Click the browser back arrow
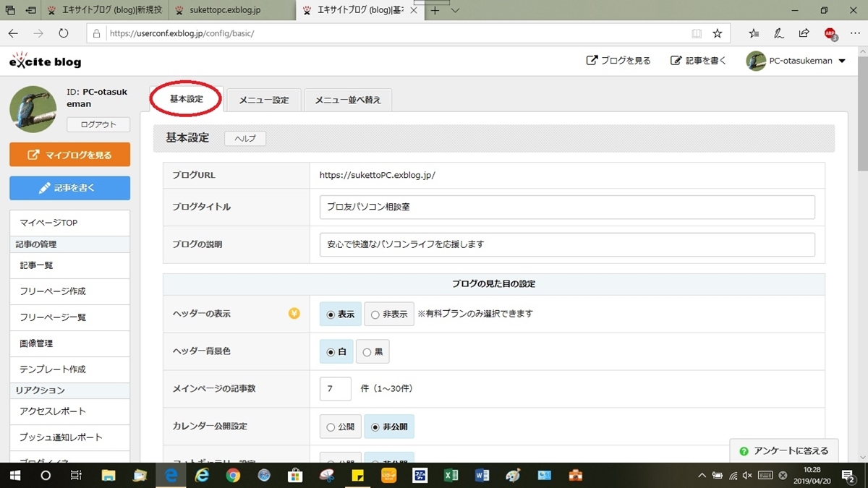This screenshot has width=868, height=488. [14, 33]
